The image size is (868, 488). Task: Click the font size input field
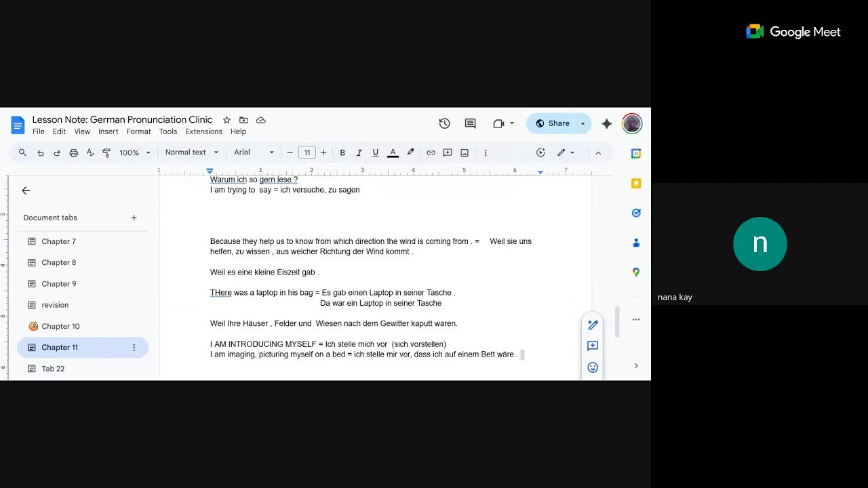[307, 152]
